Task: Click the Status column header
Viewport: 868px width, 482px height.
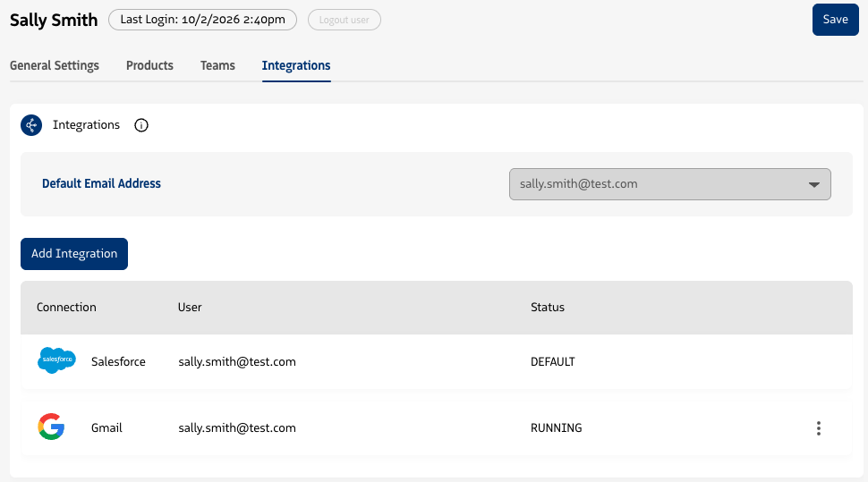Action: tap(548, 307)
